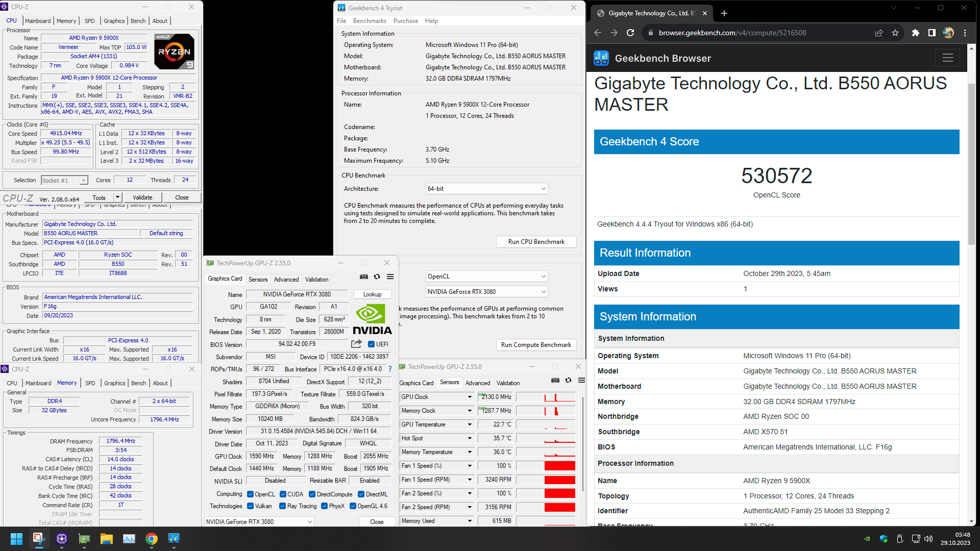The height and width of the screenshot is (551, 980).
Task: Open Chrome side panel icon
Action: pyautogui.click(x=932, y=33)
